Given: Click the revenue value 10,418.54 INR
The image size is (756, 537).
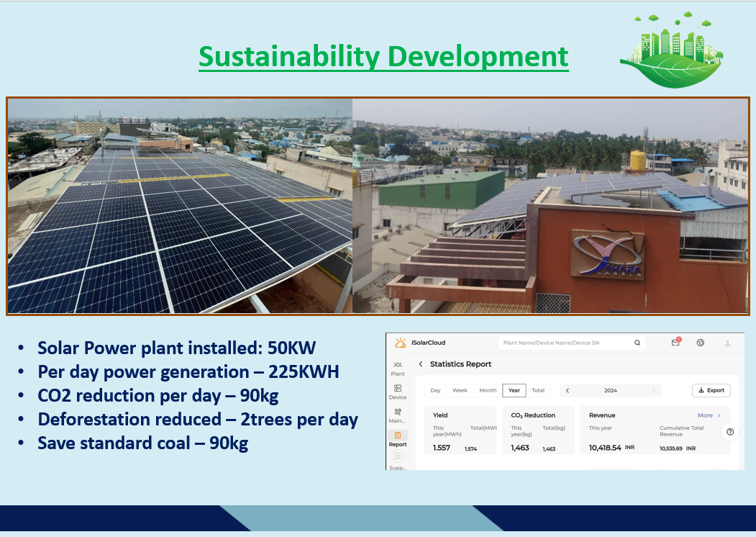Looking at the screenshot, I should click(x=611, y=448).
